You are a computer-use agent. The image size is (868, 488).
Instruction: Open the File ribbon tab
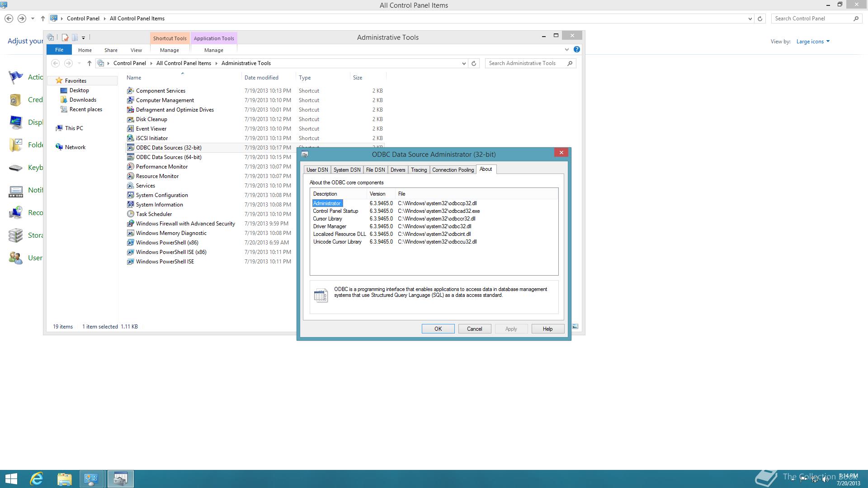pyautogui.click(x=59, y=50)
